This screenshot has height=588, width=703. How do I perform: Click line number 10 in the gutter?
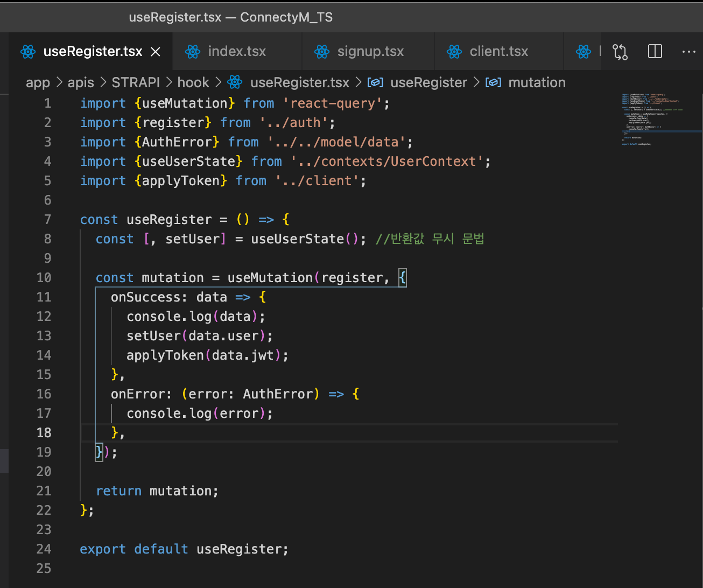[44, 278]
